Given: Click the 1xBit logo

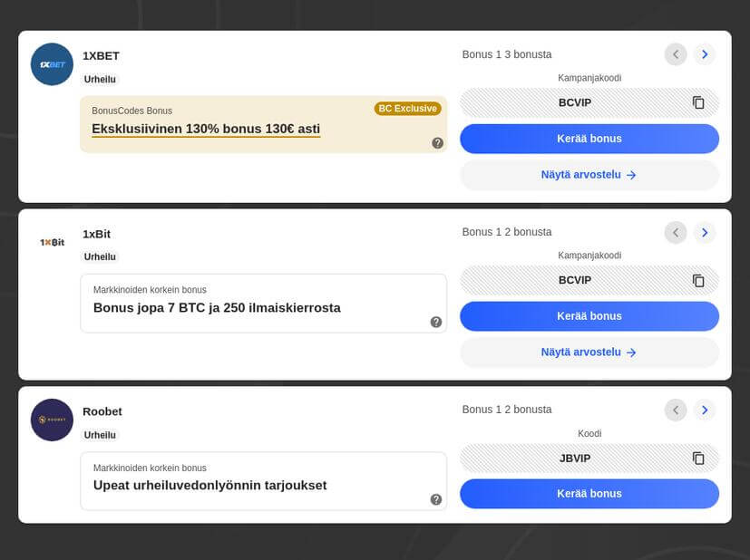Looking at the screenshot, I should [x=52, y=242].
